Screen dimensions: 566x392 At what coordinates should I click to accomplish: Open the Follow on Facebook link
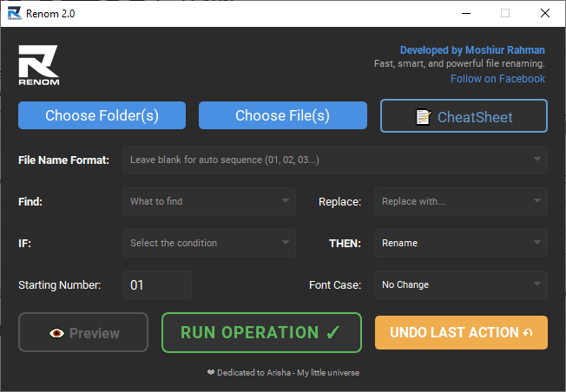tap(497, 79)
